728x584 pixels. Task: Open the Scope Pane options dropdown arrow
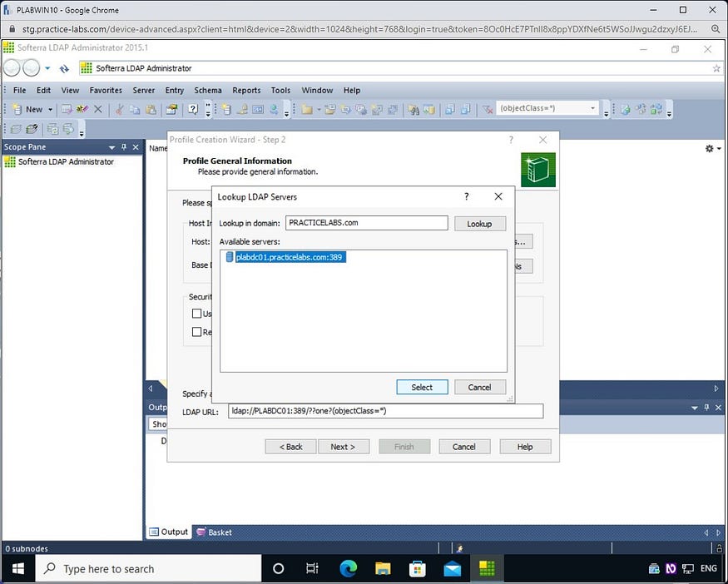click(x=111, y=147)
